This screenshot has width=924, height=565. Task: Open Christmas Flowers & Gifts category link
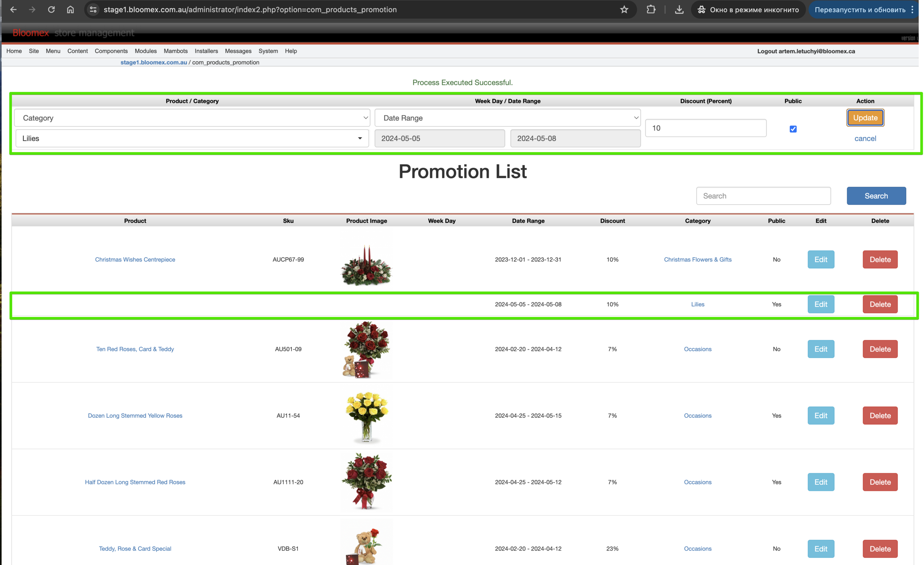pos(697,259)
